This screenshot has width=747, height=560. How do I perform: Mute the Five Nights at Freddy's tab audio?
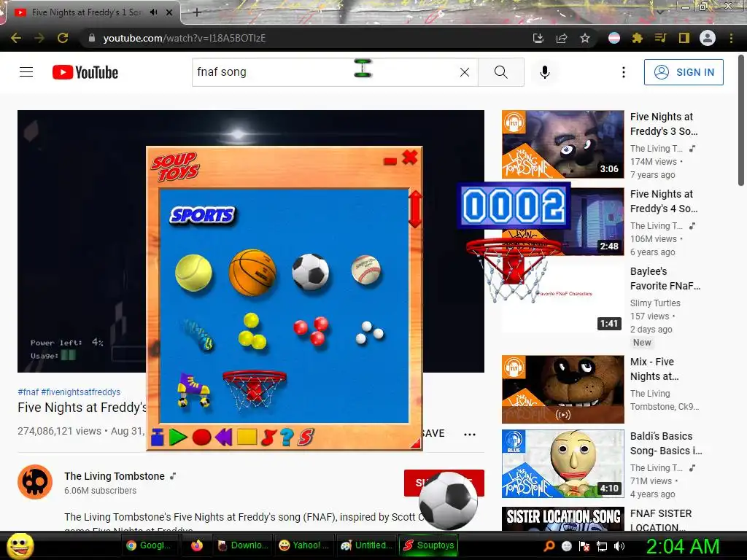(x=153, y=12)
